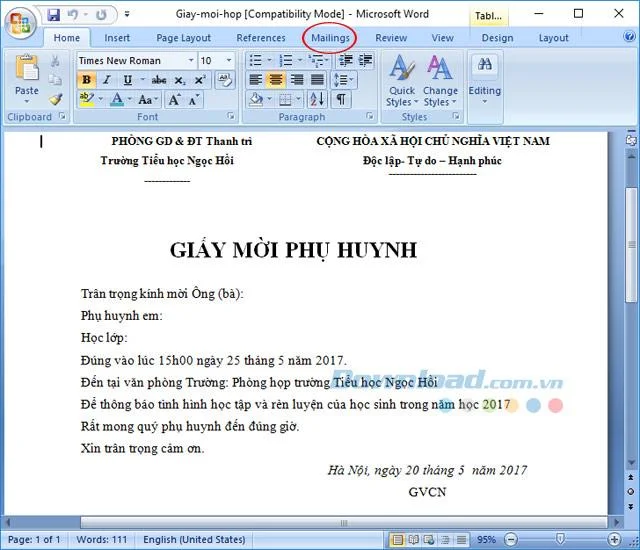Click English (United States) language indicator

point(194,539)
